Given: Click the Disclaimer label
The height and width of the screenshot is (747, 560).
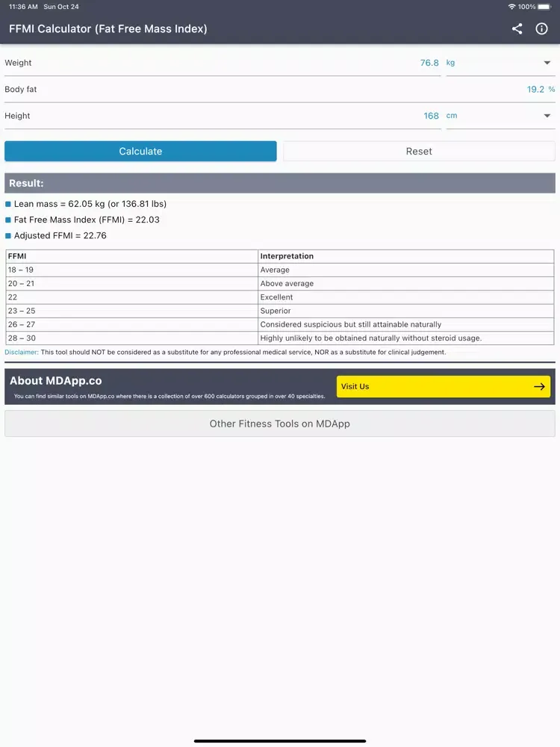Looking at the screenshot, I should pos(22,352).
